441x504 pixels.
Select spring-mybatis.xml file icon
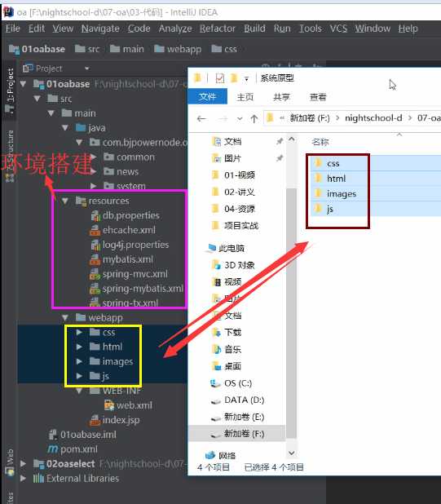coord(95,289)
